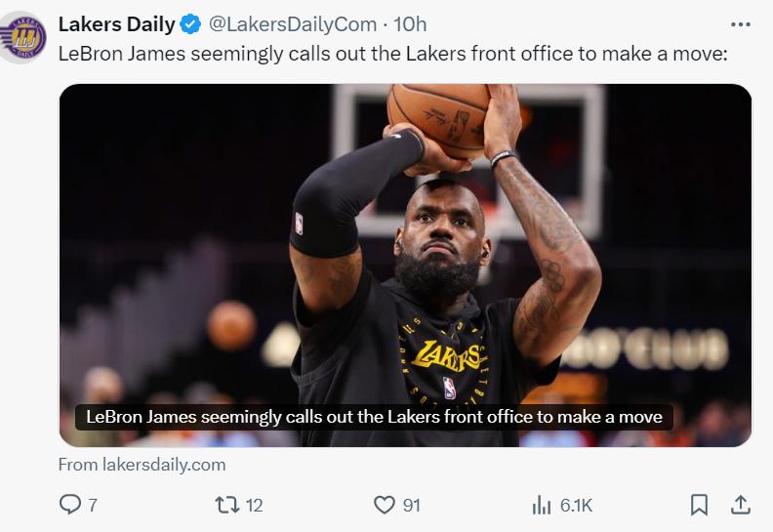This screenshot has width=773, height=532.
Task: Click the Lakers Daily account name
Action: [117, 23]
